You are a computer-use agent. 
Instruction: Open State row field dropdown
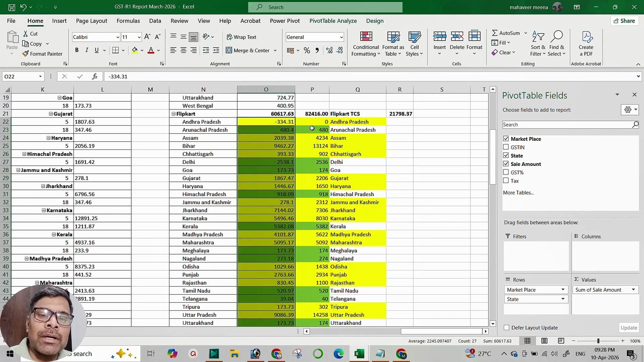point(562,299)
